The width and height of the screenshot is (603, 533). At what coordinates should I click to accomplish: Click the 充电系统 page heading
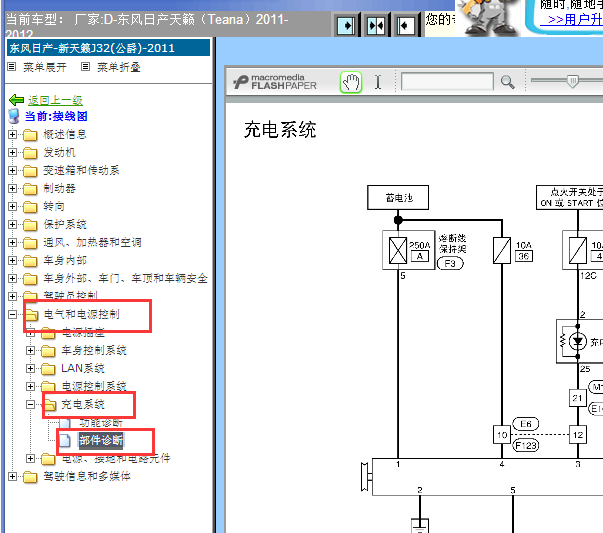(280, 130)
